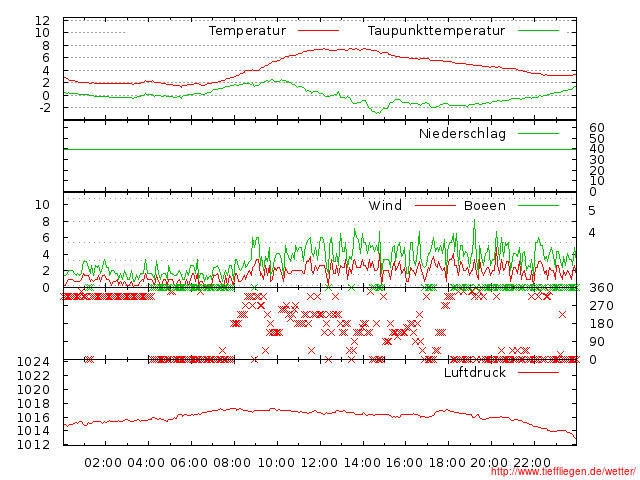Click the Luftdruck legend label
This screenshot has height=480, width=640.
pos(475,372)
